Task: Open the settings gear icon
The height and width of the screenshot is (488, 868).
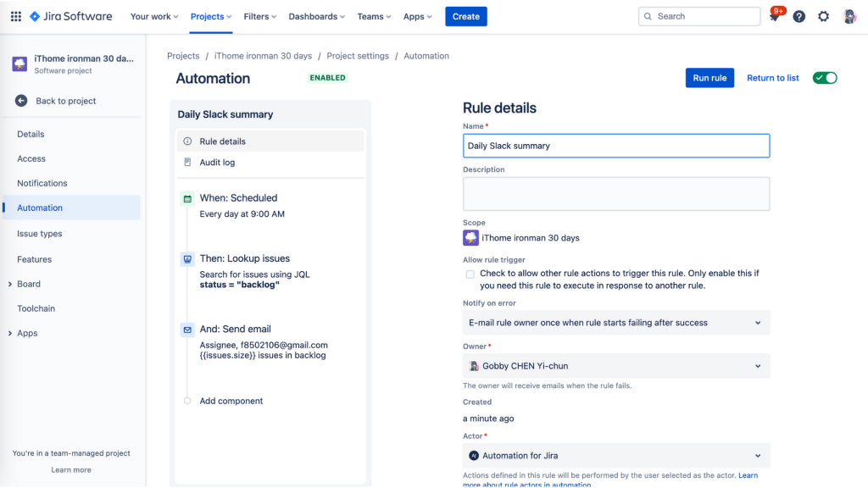Action: [x=824, y=17]
